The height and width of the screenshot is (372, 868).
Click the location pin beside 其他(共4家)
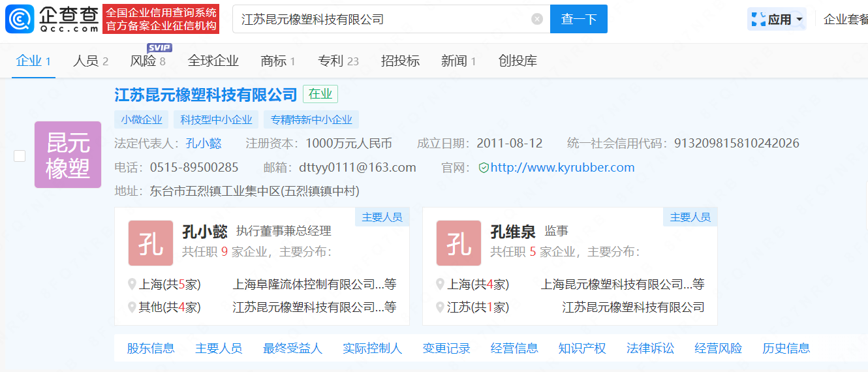pyautogui.click(x=132, y=307)
